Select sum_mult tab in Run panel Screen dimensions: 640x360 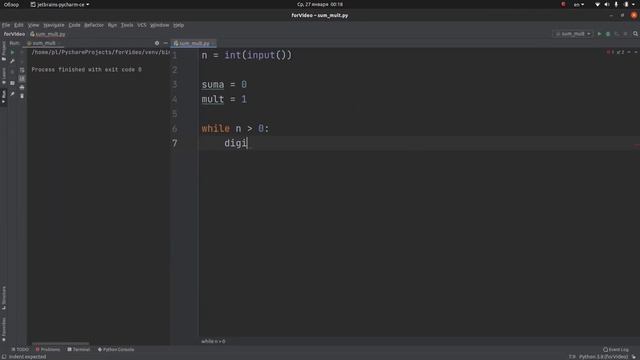point(43,43)
